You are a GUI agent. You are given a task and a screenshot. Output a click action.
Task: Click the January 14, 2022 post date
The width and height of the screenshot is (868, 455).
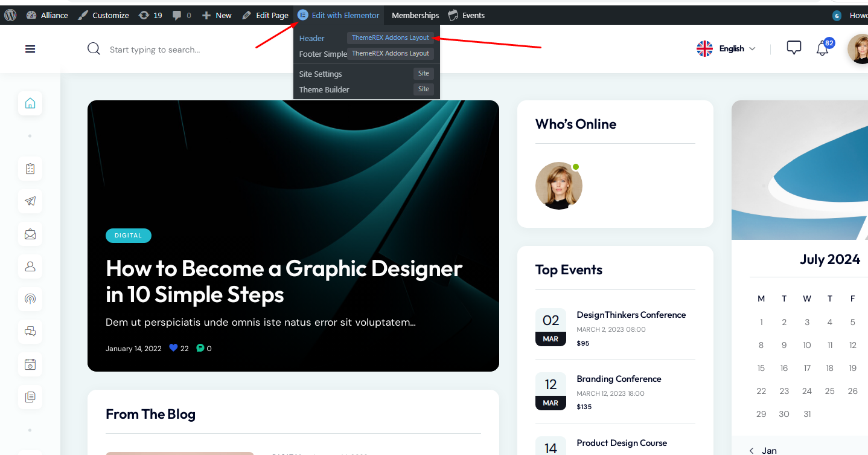pyautogui.click(x=133, y=349)
